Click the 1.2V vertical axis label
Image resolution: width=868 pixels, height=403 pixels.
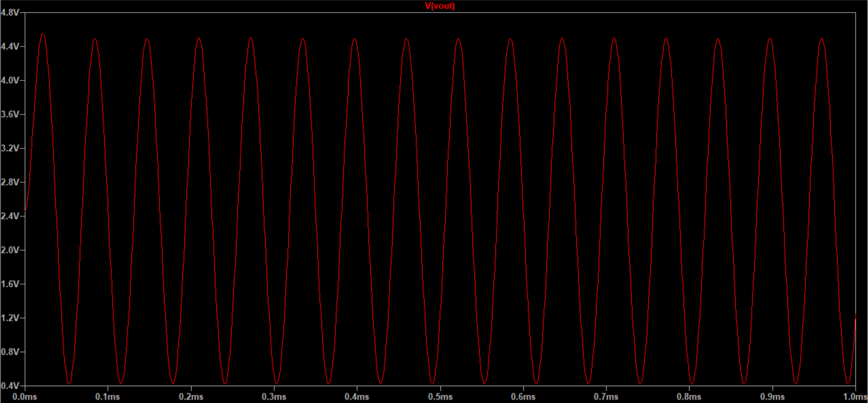(10, 318)
